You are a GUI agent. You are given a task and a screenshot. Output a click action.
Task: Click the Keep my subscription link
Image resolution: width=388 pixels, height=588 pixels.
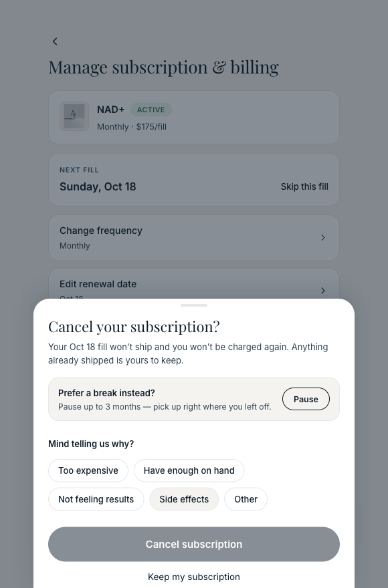coord(194,577)
